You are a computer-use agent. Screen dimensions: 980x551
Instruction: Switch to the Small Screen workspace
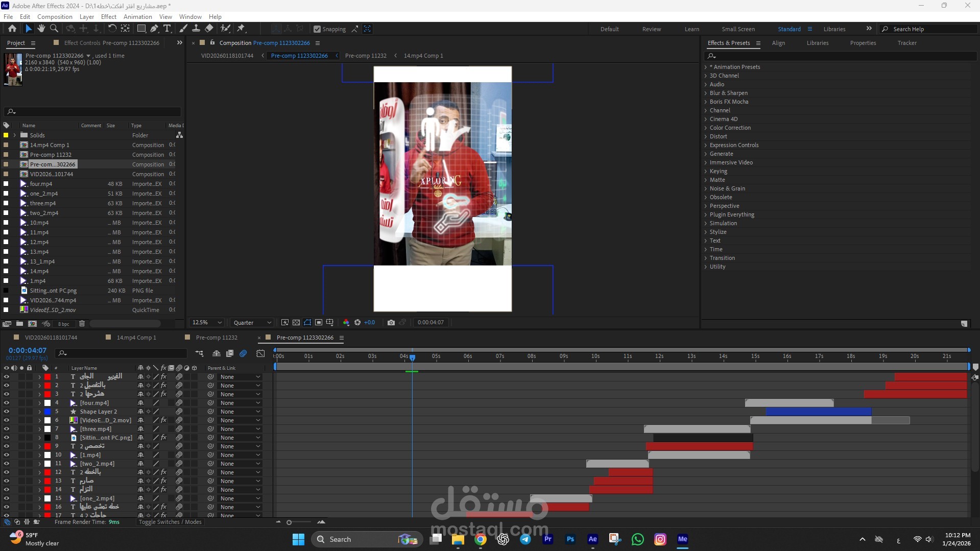pos(738,29)
